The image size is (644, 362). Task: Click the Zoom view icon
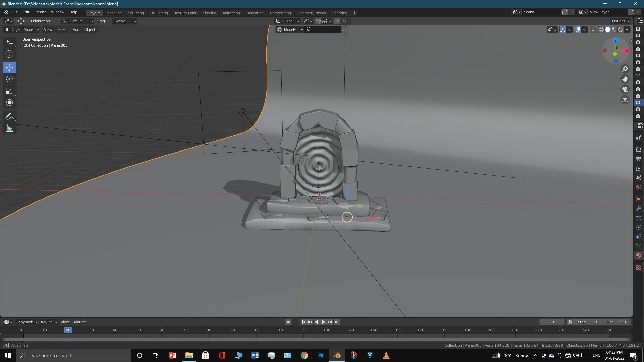[x=625, y=69]
